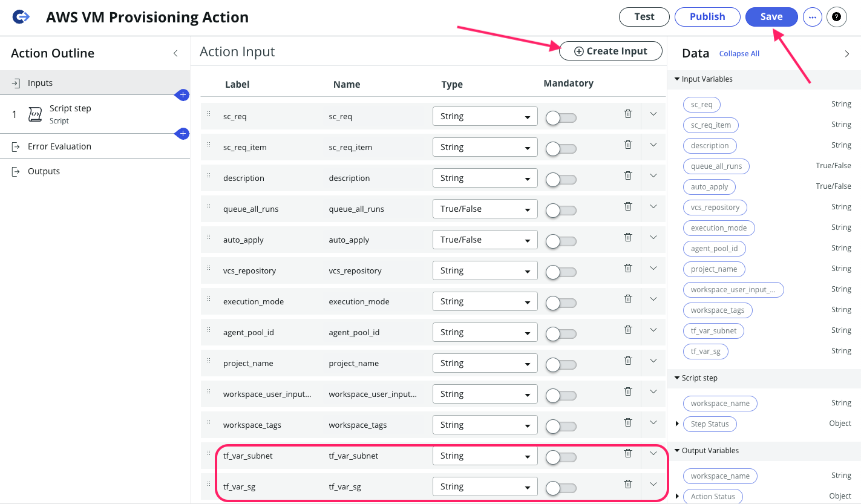Click the Collapse All link in Data panel
This screenshot has height=504, width=861.
pyautogui.click(x=739, y=53)
